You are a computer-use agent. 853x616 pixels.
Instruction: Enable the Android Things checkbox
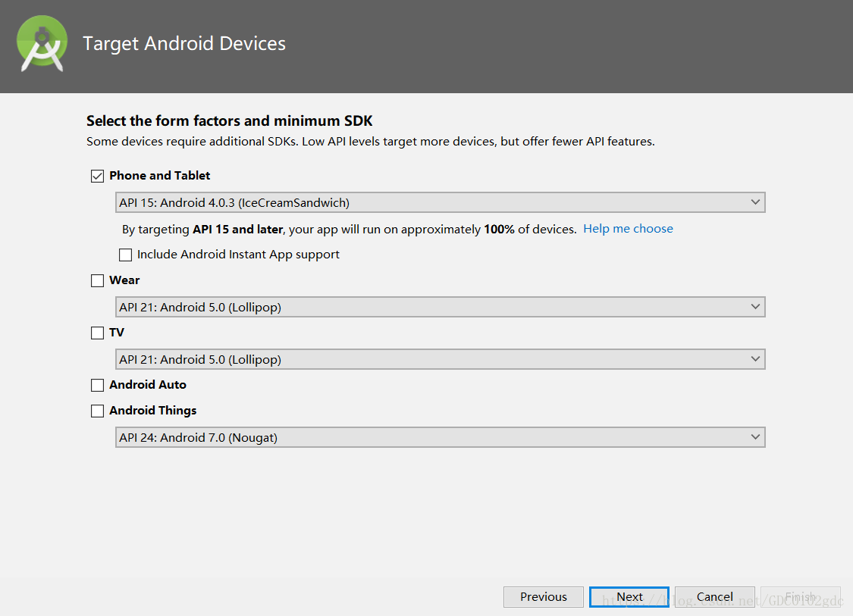click(97, 411)
